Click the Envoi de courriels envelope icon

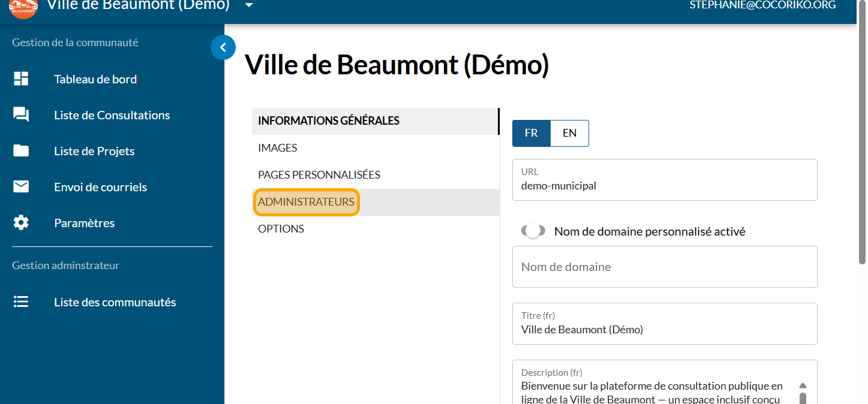21,187
